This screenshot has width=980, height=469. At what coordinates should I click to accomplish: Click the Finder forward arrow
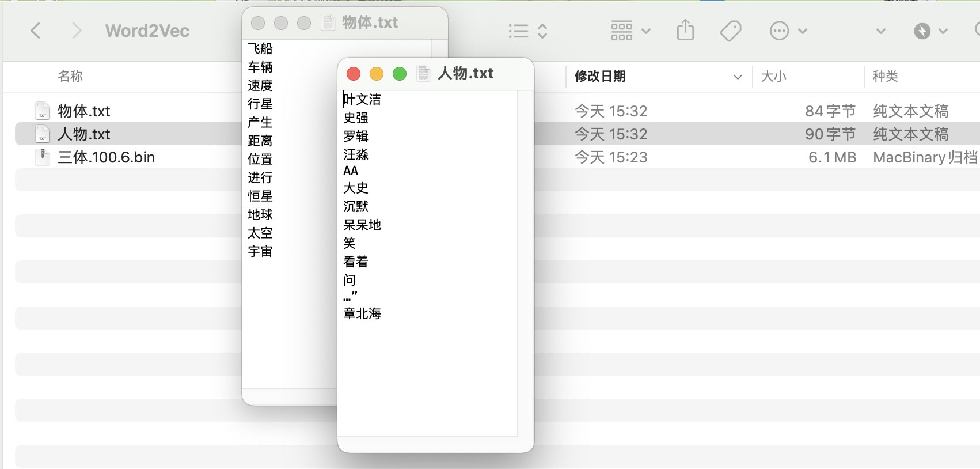coord(76,31)
